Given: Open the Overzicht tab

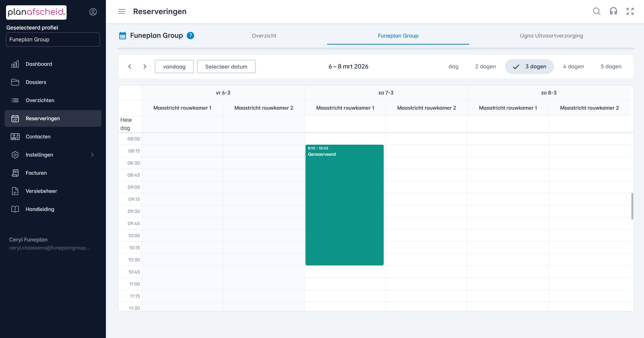Looking at the screenshot, I should [264, 36].
